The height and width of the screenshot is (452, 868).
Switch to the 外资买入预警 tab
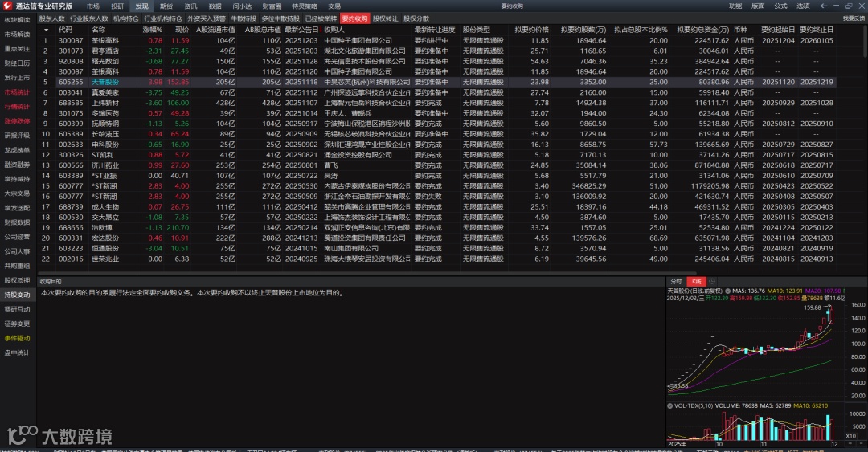tap(206, 18)
